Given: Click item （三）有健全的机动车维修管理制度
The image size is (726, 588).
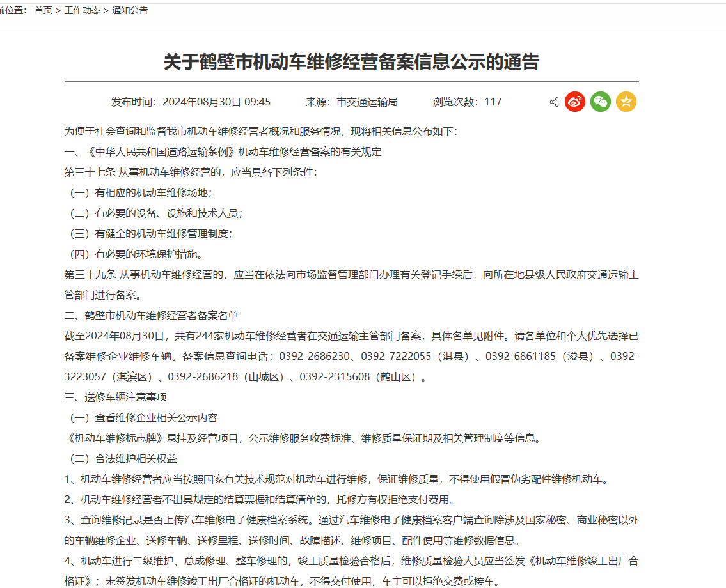Looking at the screenshot, I should click(150, 234).
